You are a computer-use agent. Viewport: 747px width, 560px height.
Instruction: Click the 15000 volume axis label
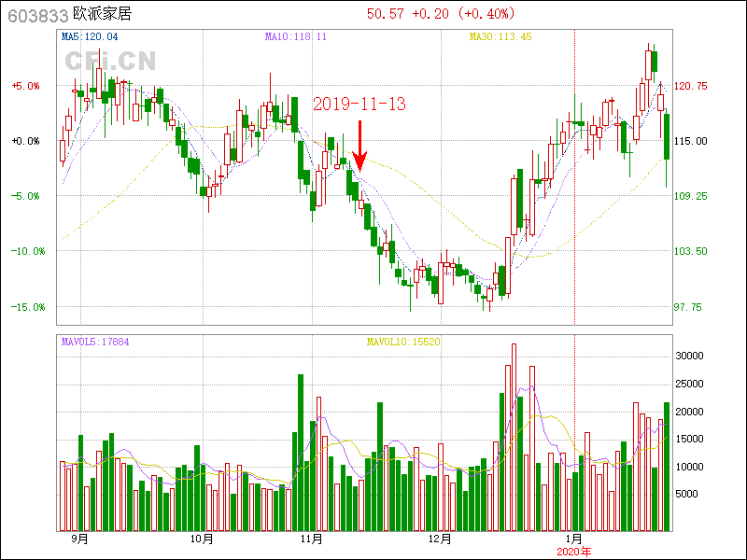tap(689, 439)
